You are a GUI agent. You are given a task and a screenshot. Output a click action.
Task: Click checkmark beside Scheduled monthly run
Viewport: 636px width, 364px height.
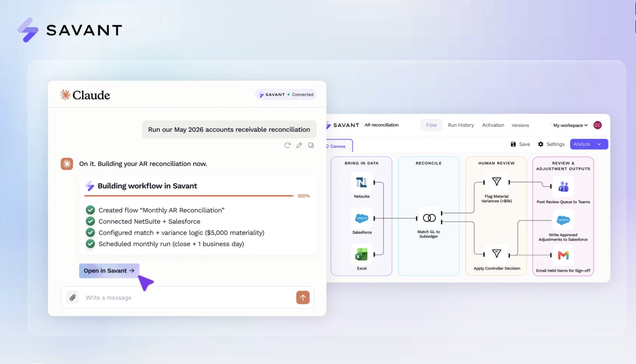tap(90, 244)
